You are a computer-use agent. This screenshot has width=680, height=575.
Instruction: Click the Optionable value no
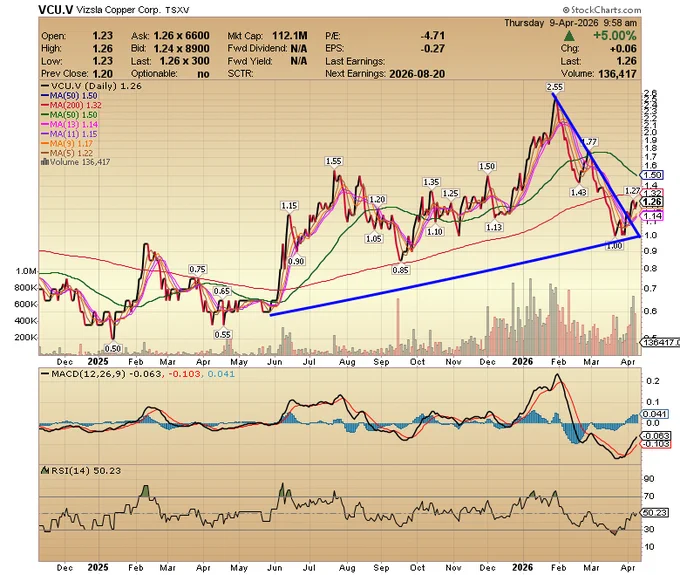coord(203,74)
